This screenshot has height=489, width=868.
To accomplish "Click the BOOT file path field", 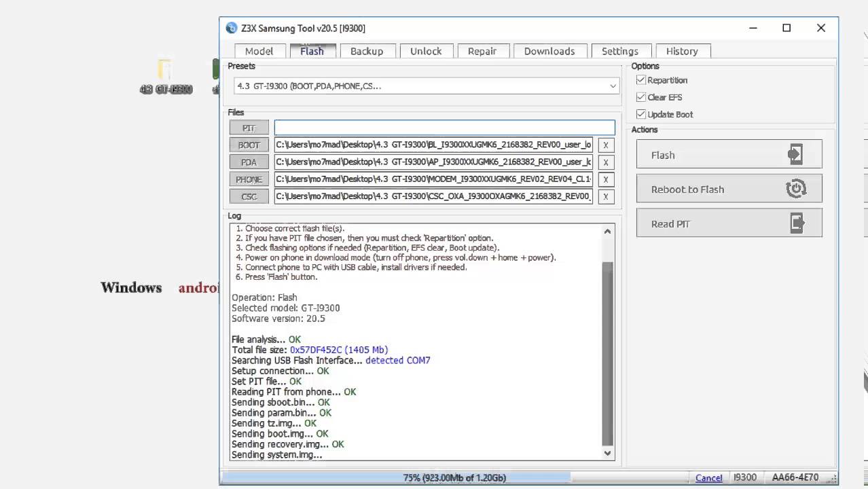I will 433,145.
